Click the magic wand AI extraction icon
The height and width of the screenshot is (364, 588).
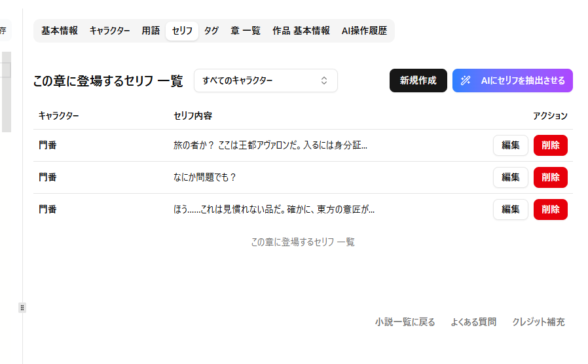point(466,81)
